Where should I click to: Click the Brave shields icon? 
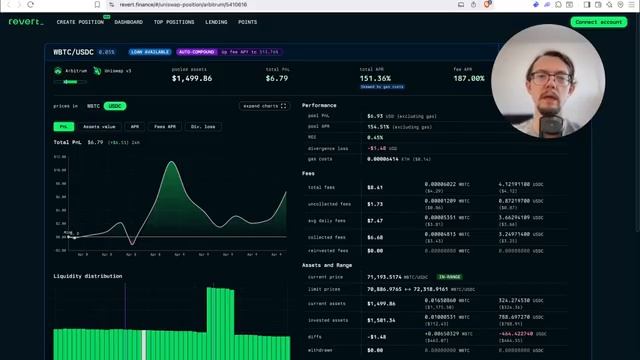pyautogui.click(x=487, y=4)
